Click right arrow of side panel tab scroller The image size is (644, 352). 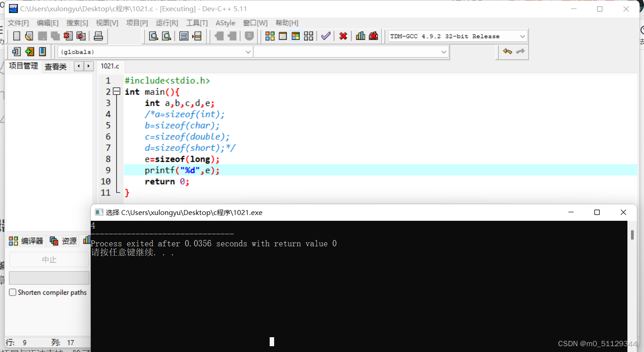[89, 66]
